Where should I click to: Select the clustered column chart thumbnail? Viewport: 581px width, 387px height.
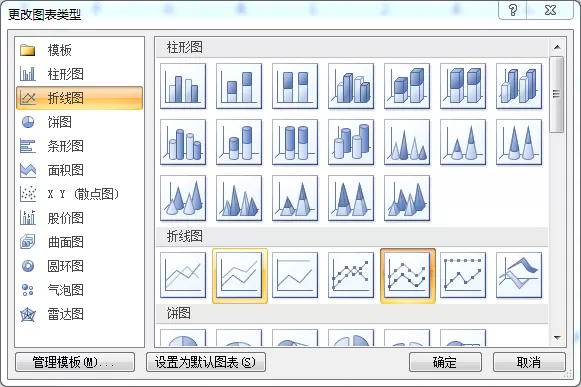pos(183,86)
